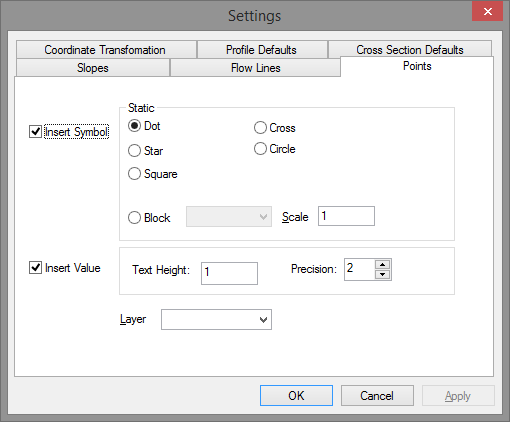
Task: Decrease Precision with the down arrow
Action: (383, 274)
